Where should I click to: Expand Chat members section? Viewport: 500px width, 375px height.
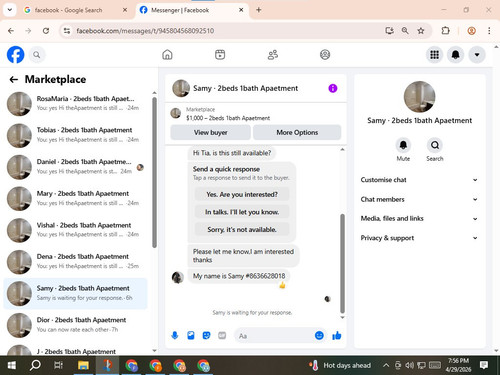click(419, 199)
